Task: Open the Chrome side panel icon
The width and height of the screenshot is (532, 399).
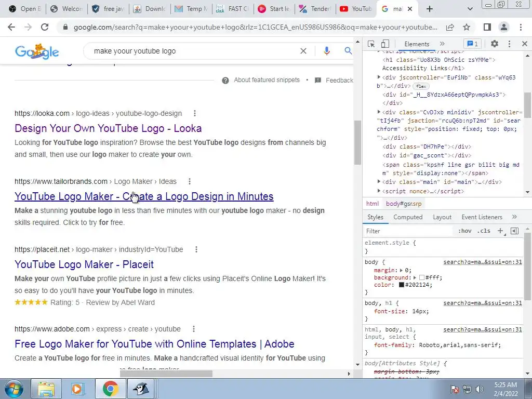Action: [487, 27]
